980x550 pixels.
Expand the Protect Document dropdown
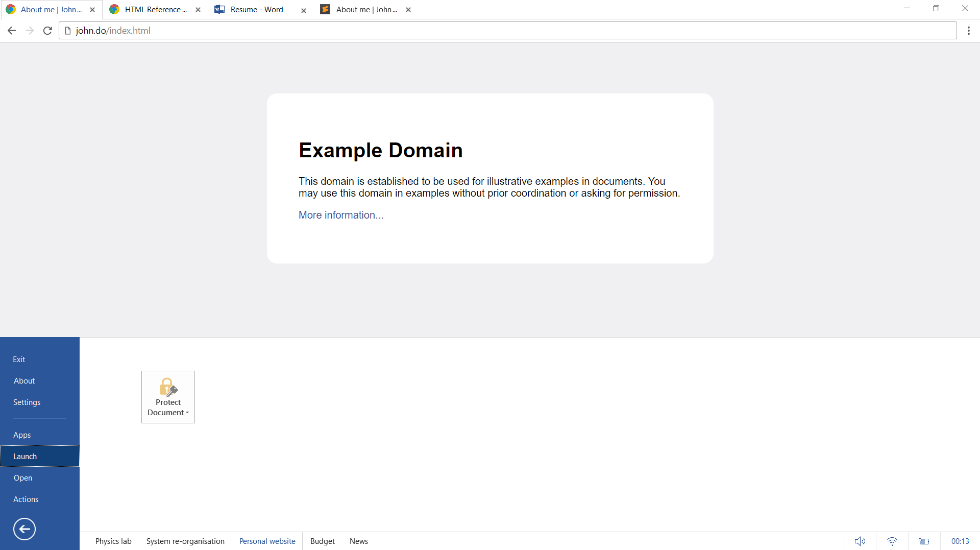[168, 397]
